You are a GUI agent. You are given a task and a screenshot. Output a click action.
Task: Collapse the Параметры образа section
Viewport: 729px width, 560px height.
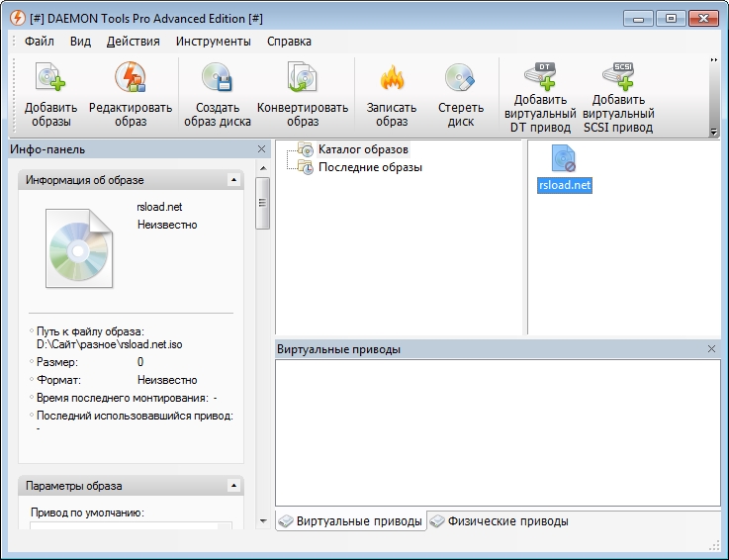click(232, 486)
